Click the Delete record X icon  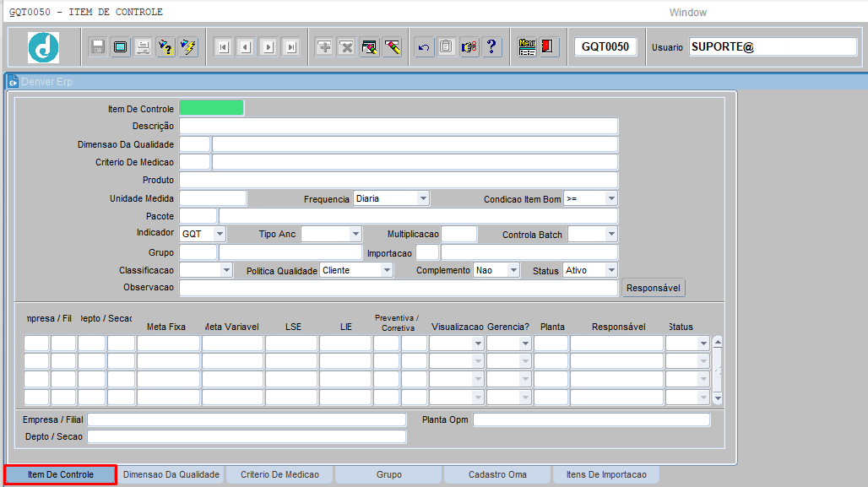tap(346, 47)
